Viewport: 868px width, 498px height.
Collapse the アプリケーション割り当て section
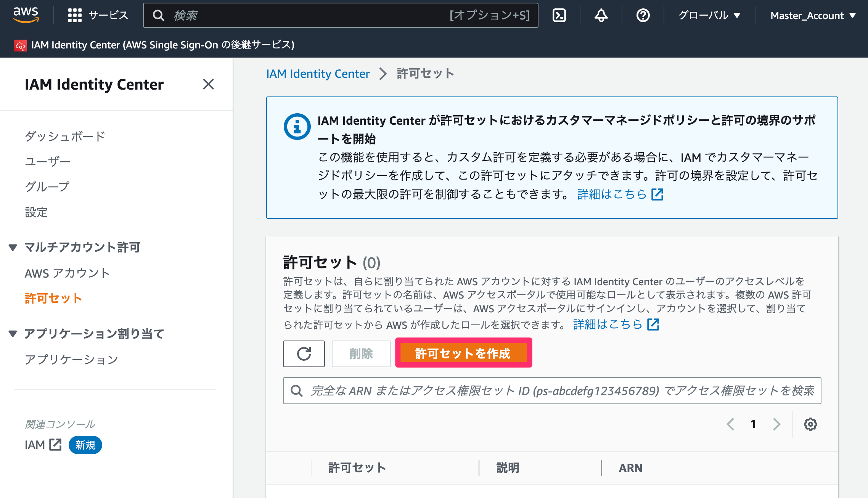pos(13,334)
